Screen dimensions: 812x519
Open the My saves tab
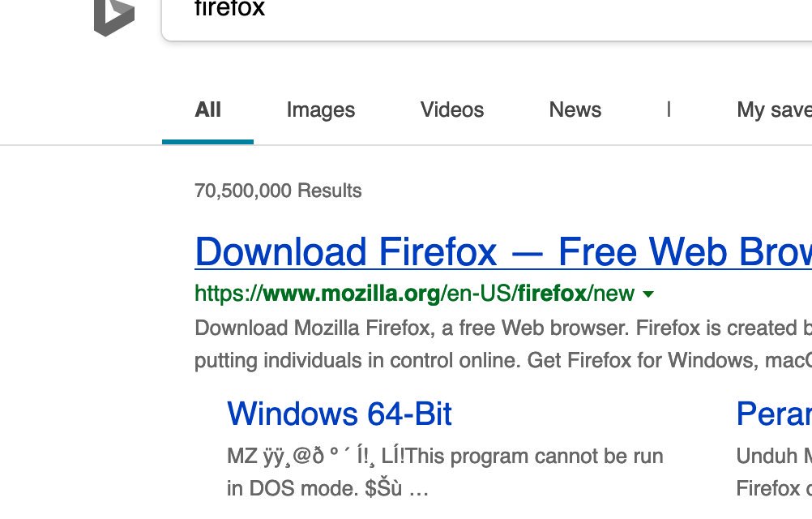click(x=774, y=110)
